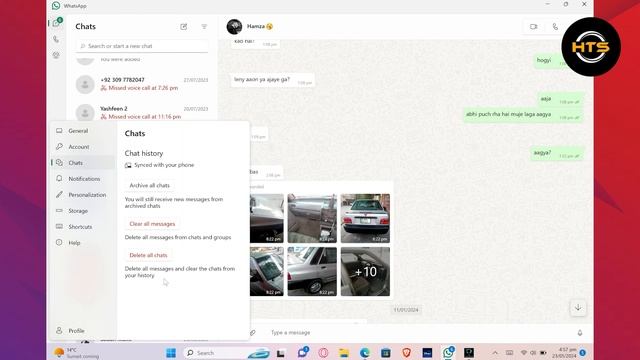Open Shortcuts settings
640x360 pixels.
pos(83,227)
